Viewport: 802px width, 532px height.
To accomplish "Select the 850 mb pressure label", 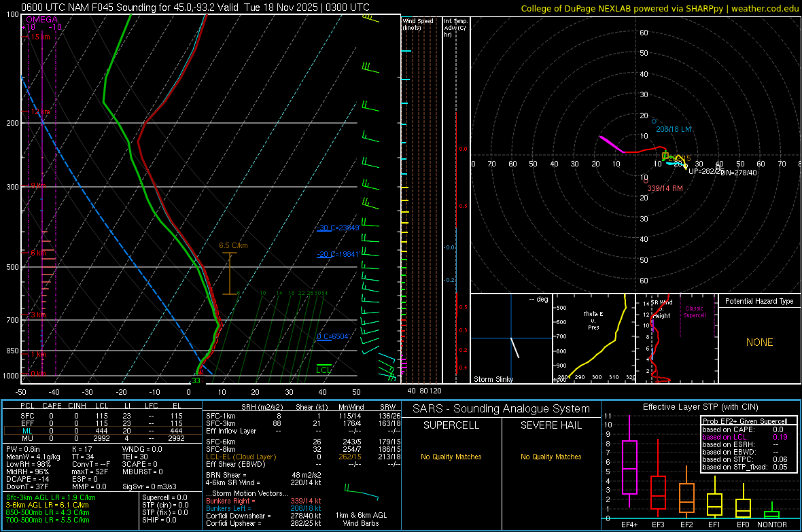I will click(x=12, y=351).
